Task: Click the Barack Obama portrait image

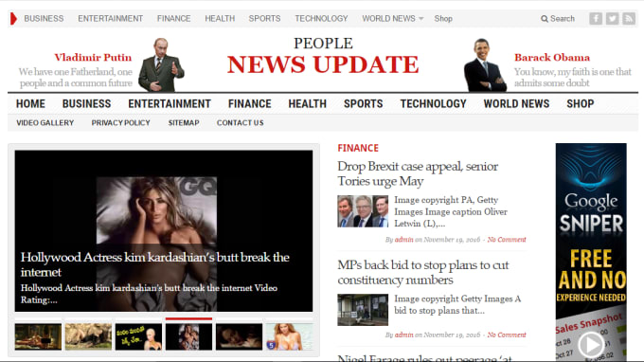Action: coord(485,65)
